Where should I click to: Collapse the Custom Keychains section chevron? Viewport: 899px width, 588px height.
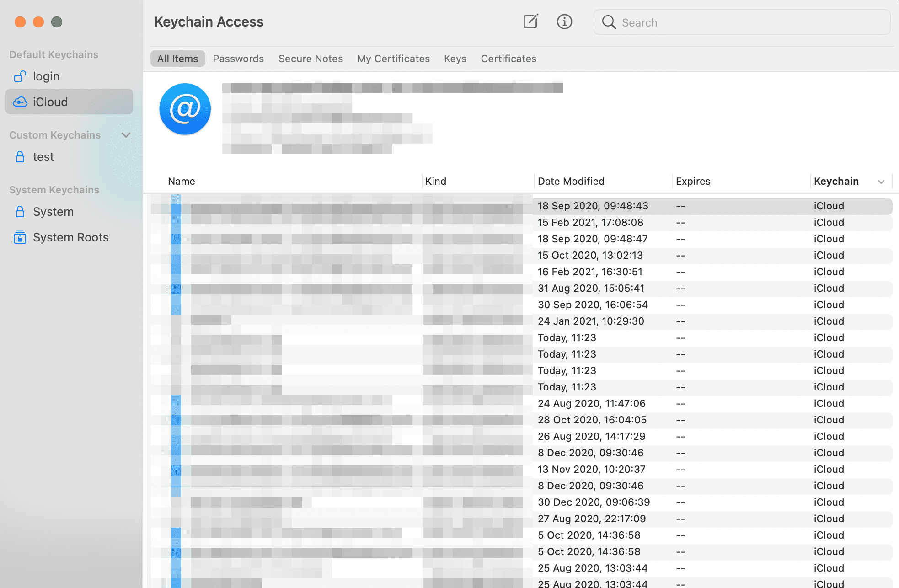[x=126, y=135]
